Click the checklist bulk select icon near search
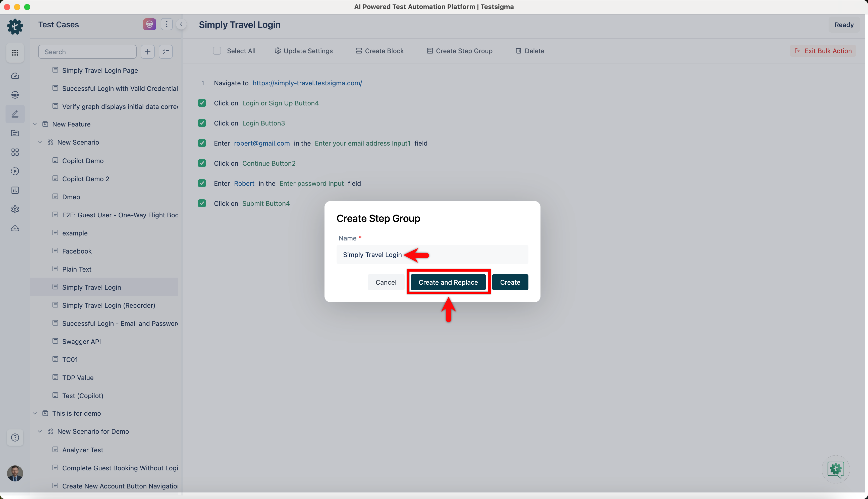868x499 pixels. (166, 52)
